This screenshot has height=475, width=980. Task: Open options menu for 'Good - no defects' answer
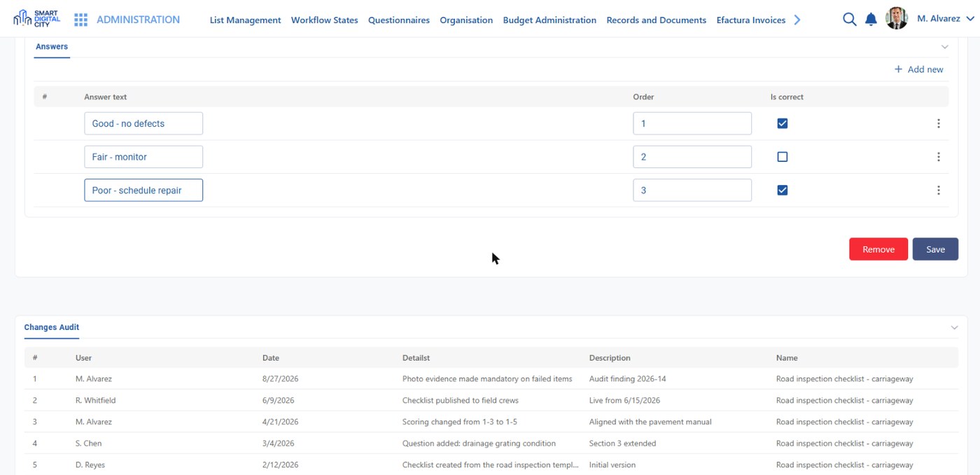click(x=938, y=123)
